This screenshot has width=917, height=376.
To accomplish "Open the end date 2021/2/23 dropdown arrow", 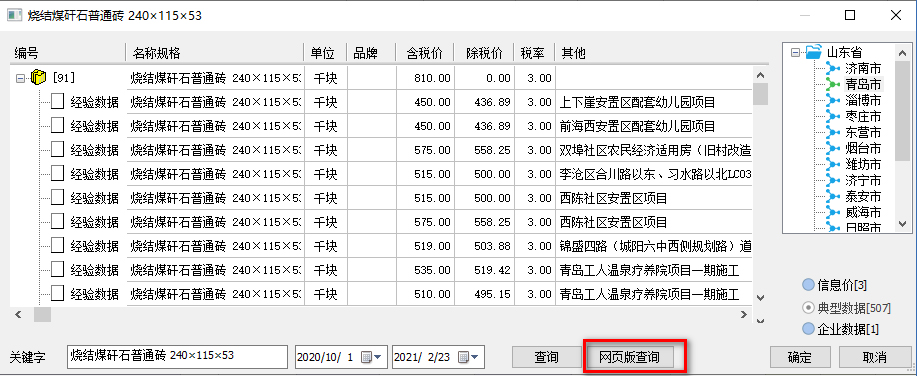I will coord(474,357).
